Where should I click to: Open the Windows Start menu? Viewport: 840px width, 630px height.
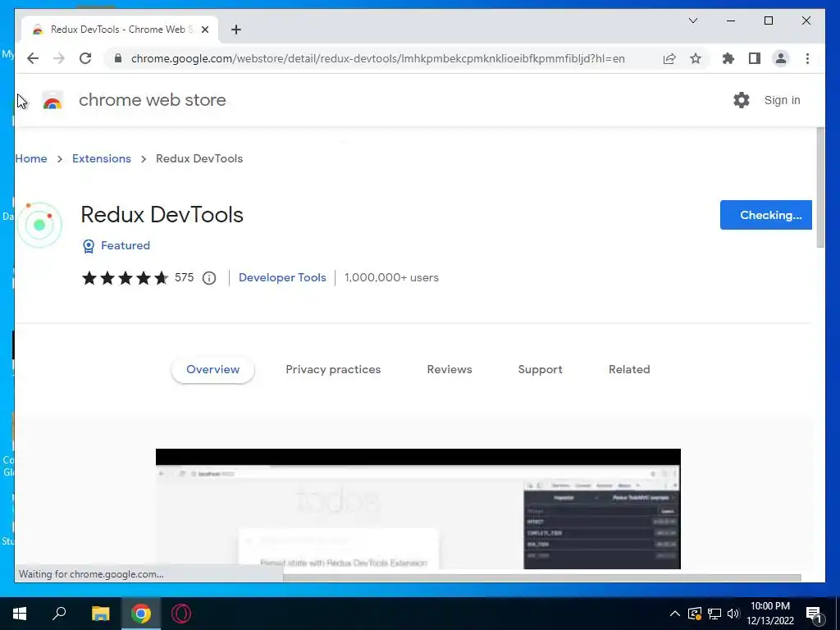tap(20, 614)
